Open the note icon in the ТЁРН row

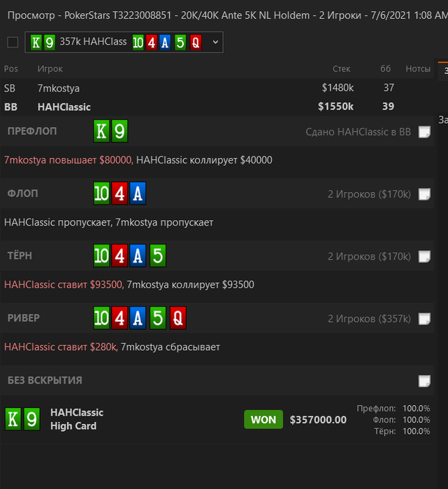point(424,256)
